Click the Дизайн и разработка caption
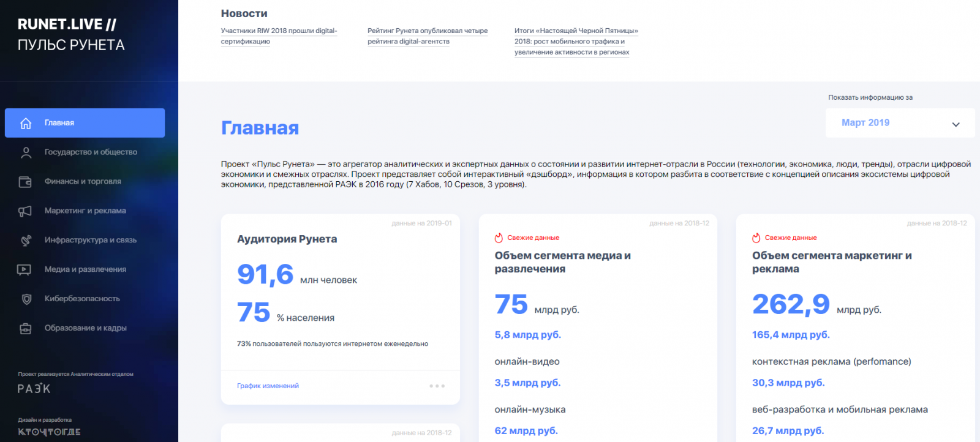 45,420
